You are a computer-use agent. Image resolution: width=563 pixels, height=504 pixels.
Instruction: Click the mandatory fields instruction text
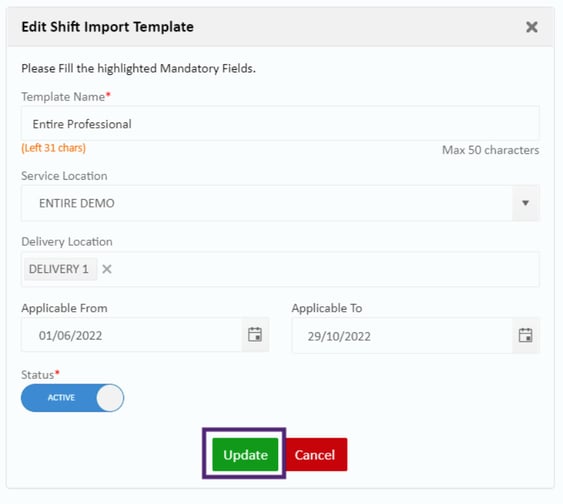(x=138, y=68)
